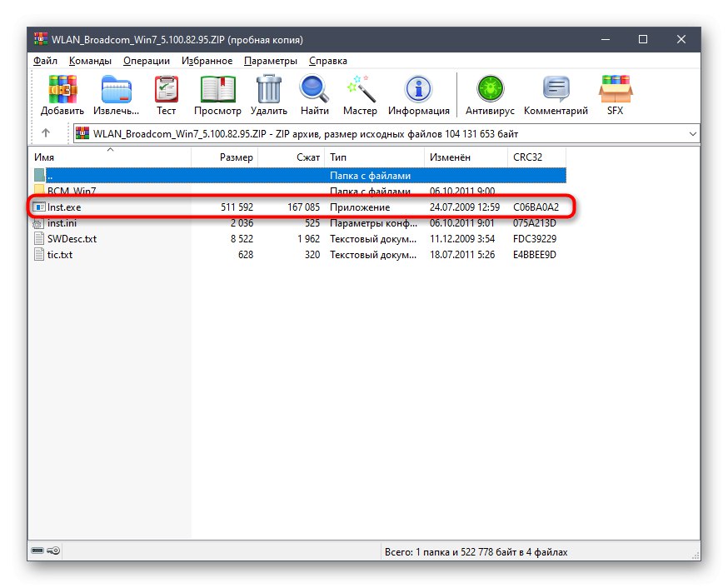This screenshot has height=588, width=728.
Task: Click packed size 1 962 cell
Action: coord(309,239)
